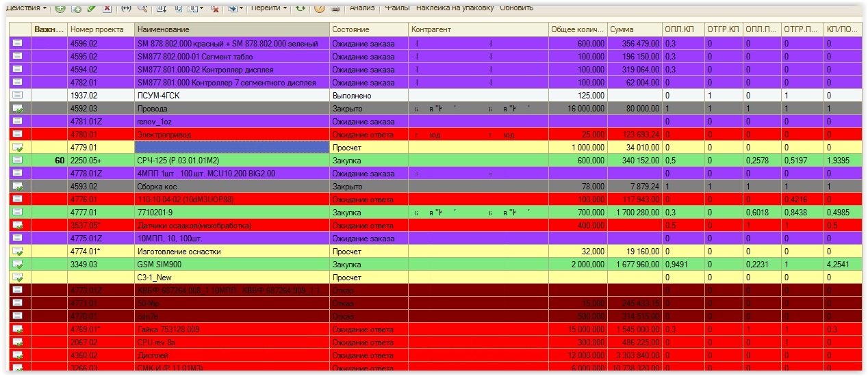Click the green refresh arrows icon
868x376 pixels.
coord(300,8)
